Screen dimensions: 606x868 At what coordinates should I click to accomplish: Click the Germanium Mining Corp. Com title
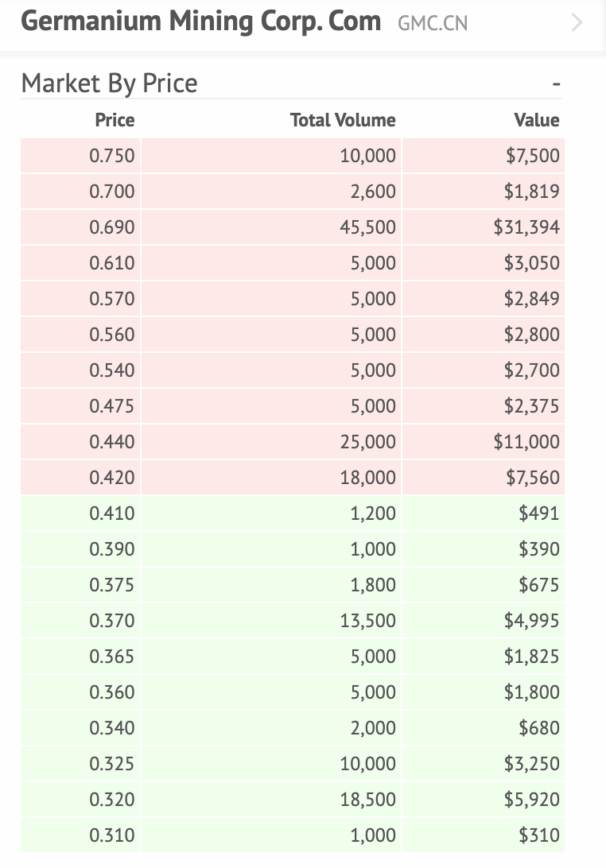click(x=200, y=21)
